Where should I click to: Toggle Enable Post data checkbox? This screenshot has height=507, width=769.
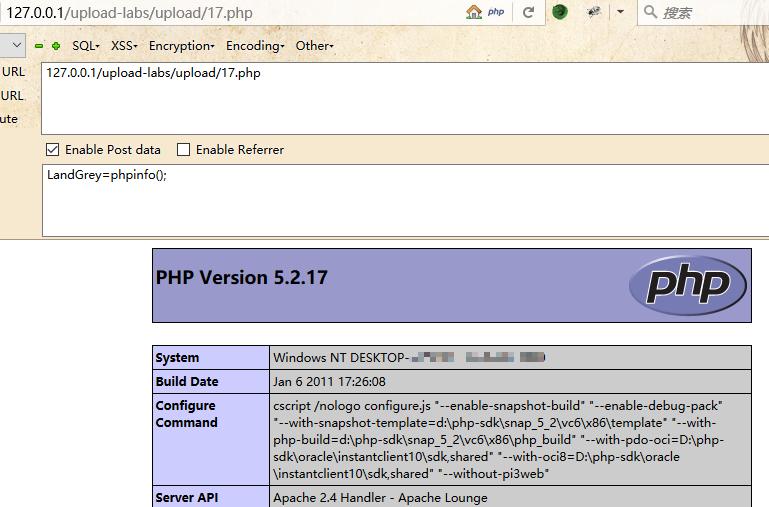point(52,150)
